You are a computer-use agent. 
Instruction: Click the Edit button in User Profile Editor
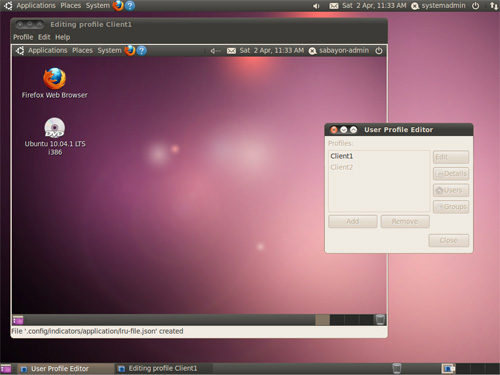coord(451,157)
